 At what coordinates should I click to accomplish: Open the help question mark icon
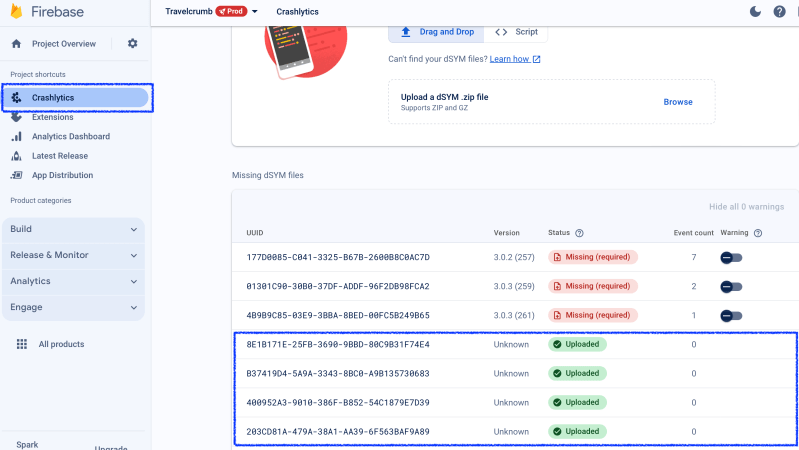point(779,12)
